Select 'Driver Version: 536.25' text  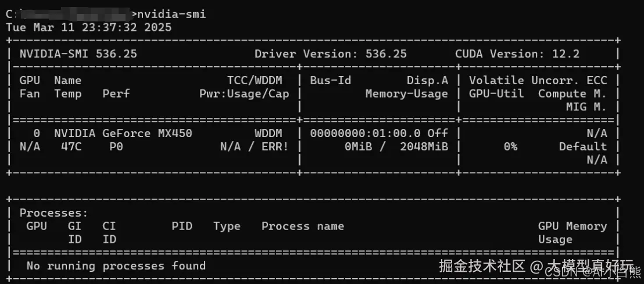(331, 54)
